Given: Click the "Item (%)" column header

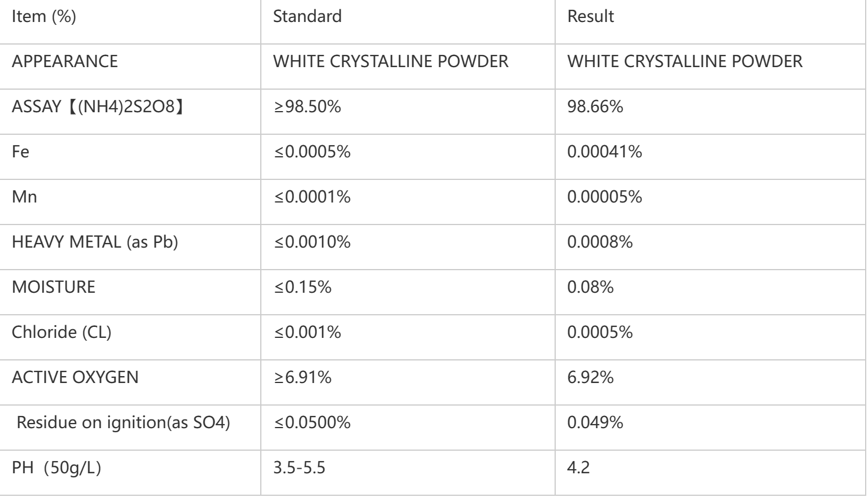Looking at the screenshot, I should [44, 16].
